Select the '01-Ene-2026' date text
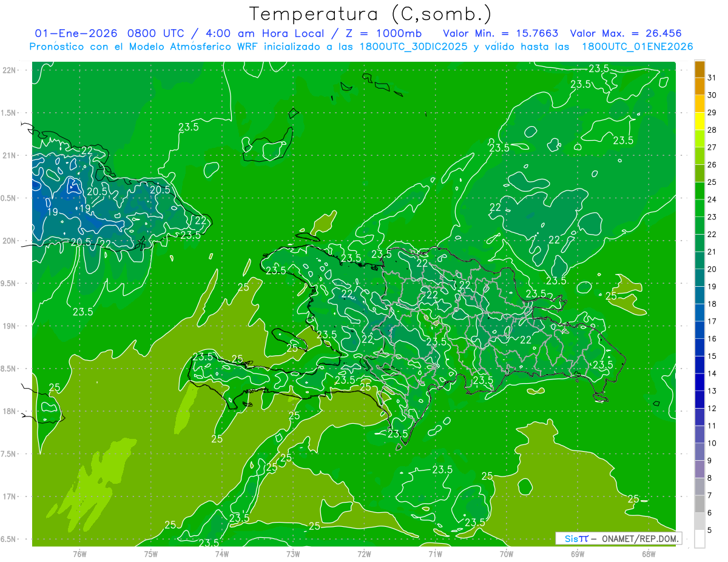Image resolution: width=728 pixels, height=562 pixels. (76, 33)
